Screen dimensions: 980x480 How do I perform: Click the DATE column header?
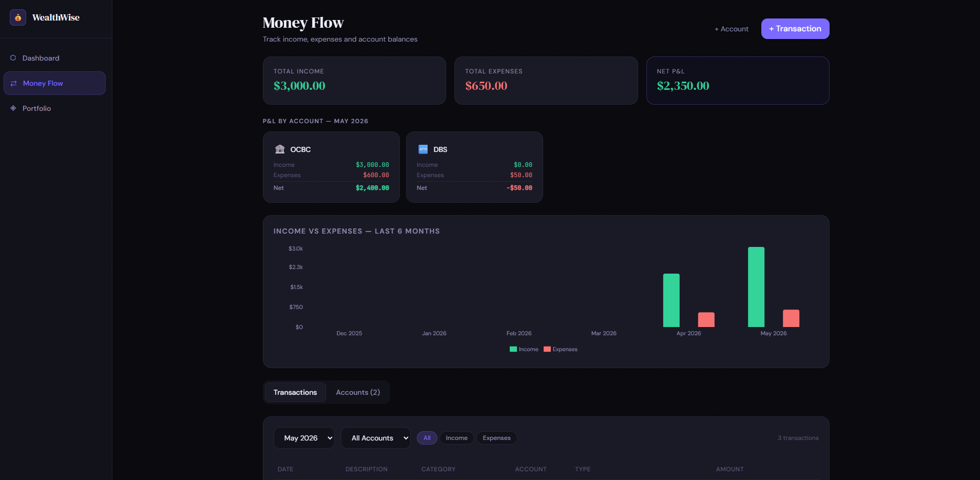pos(285,469)
